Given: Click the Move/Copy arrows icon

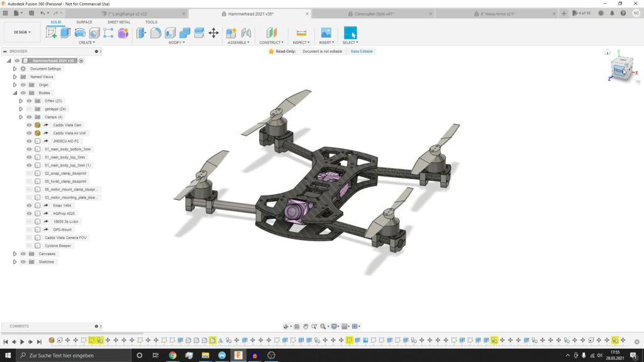Looking at the screenshot, I should tap(213, 33).
